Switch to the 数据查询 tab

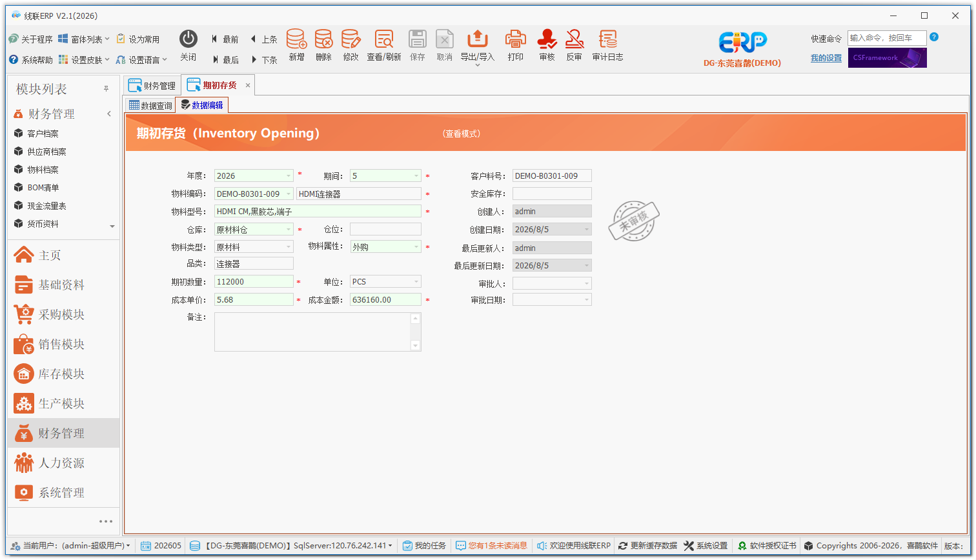click(150, 105)
